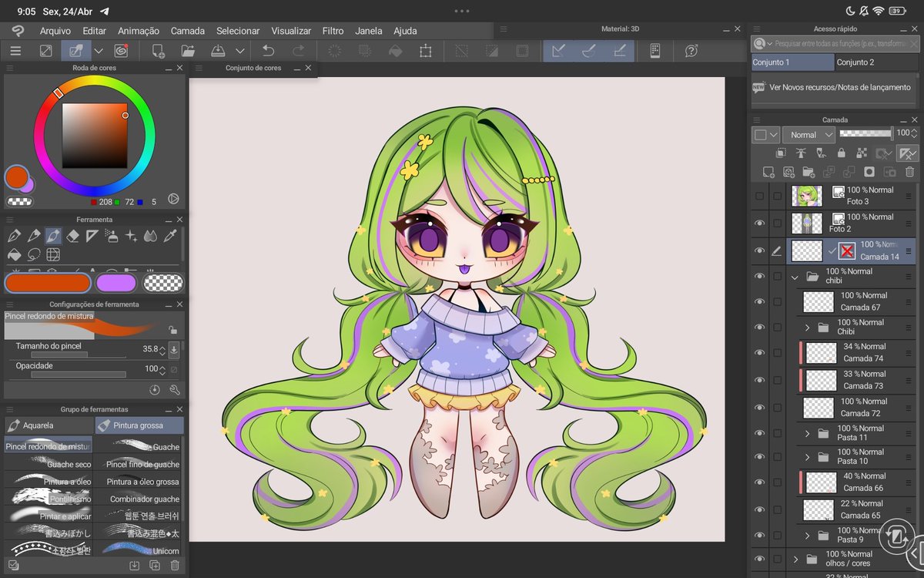Click Create layer mask icon
924x578 pixels.
[x=869, y=173]
